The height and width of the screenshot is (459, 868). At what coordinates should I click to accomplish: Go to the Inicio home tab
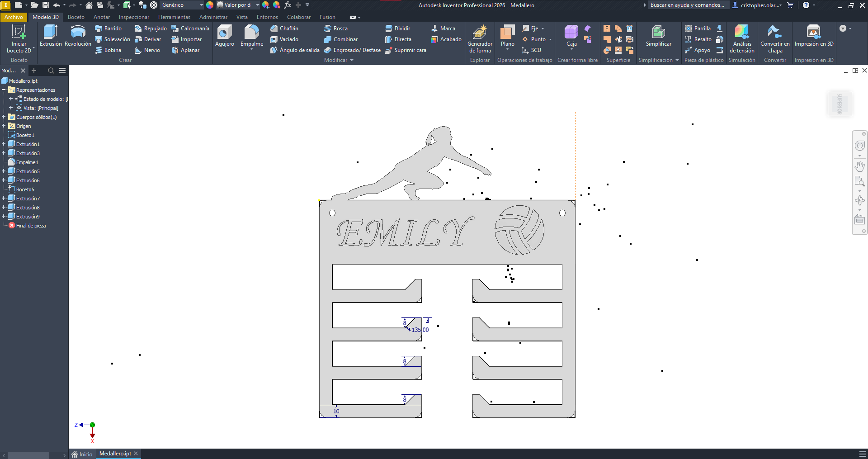click(82, 454)
